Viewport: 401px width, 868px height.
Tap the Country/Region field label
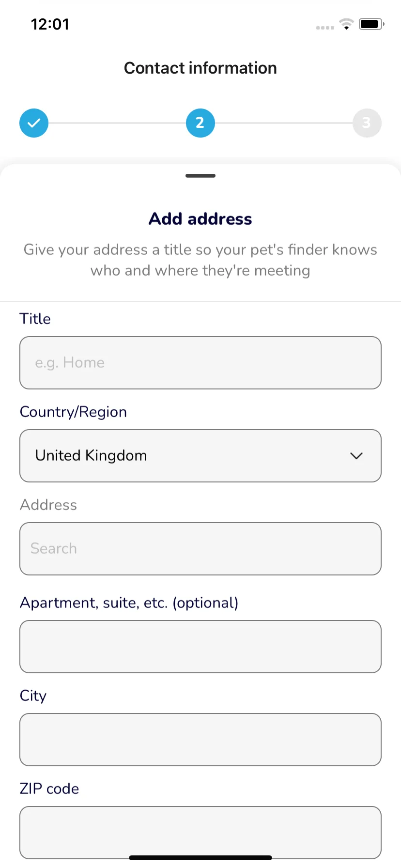coord(73,412)
